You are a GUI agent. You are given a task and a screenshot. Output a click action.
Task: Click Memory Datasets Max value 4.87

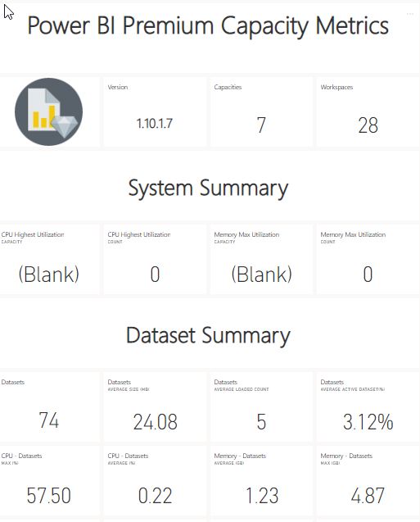[368, 495]
